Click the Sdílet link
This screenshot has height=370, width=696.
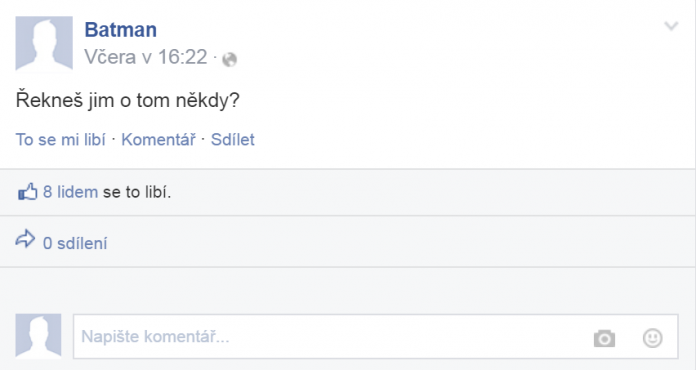[233, 140]
